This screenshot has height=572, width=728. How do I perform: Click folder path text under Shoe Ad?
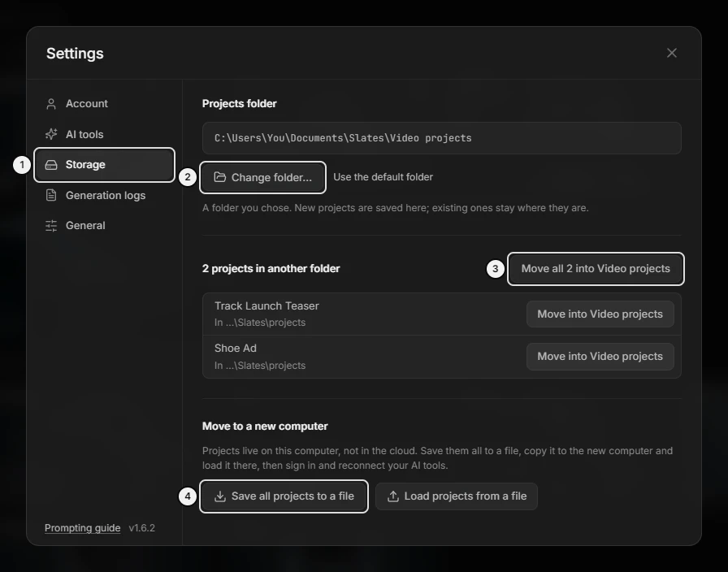(260, 366)
